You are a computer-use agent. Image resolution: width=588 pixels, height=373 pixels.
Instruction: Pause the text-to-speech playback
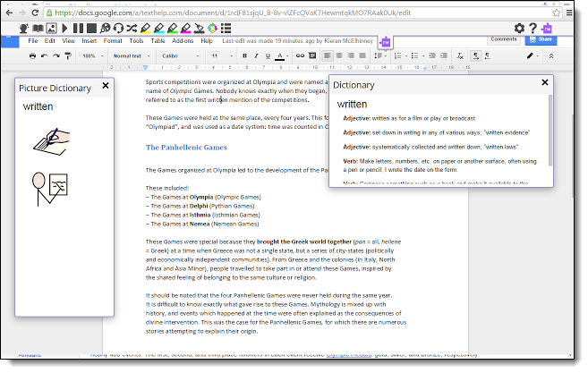click(x=78, y=29)
